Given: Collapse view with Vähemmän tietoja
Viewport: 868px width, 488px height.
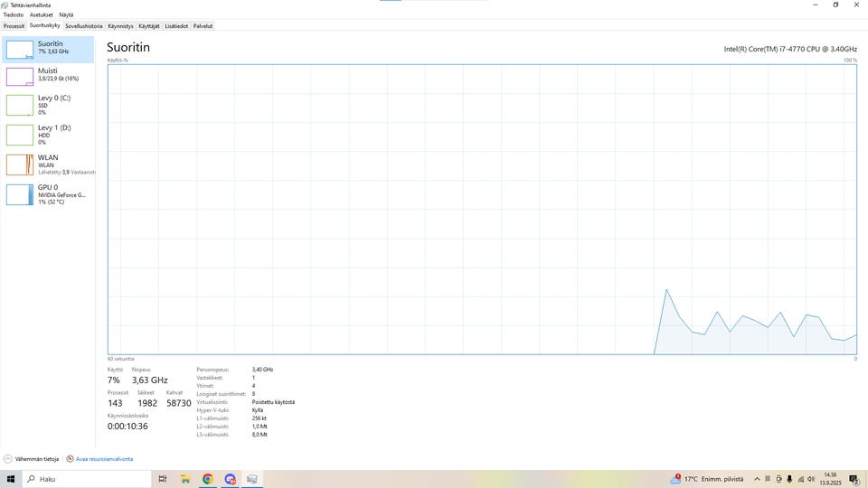Looking at the screenshot, I should click(31, 459).
